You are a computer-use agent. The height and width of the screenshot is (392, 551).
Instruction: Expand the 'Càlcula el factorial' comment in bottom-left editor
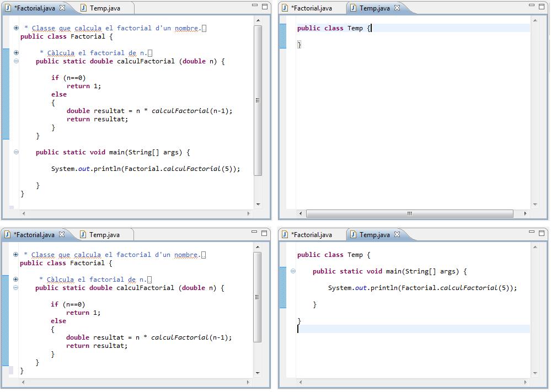click(x=15, y=280)
